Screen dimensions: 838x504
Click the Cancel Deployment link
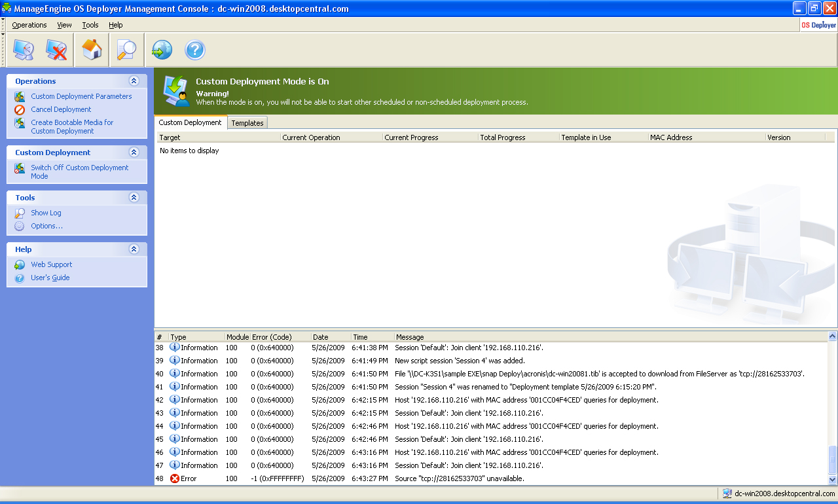(x=61, y=109)
